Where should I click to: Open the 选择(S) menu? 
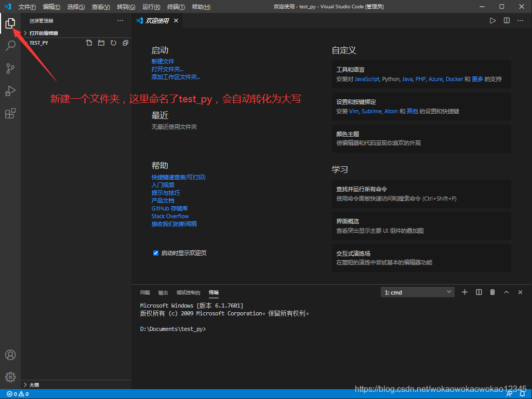click(x=76, y=7)
